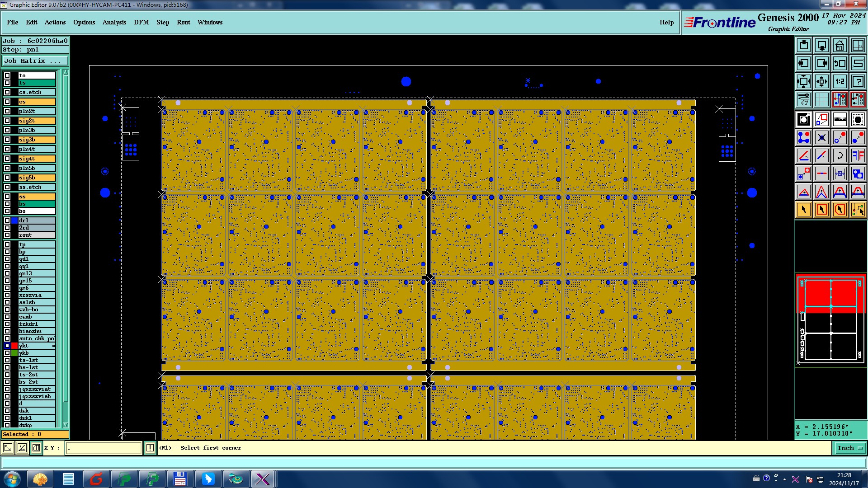Viewport: 868px width, 488px height.
Task: Toggle the sig2t layer checkbox
Action: [7, 121]
